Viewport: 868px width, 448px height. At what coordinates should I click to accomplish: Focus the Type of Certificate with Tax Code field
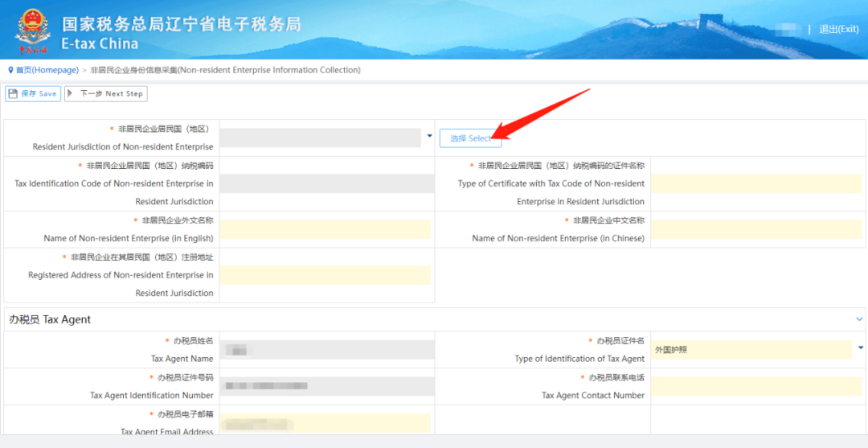pyautogui.click(x=755, y=183)
